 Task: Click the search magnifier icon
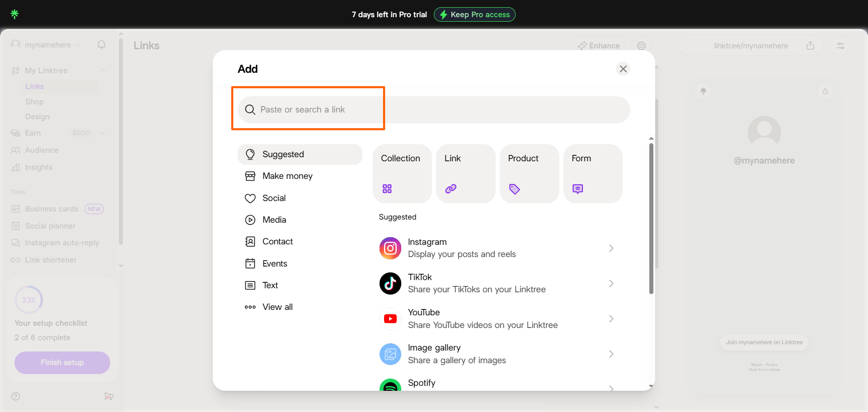[250, 110]
